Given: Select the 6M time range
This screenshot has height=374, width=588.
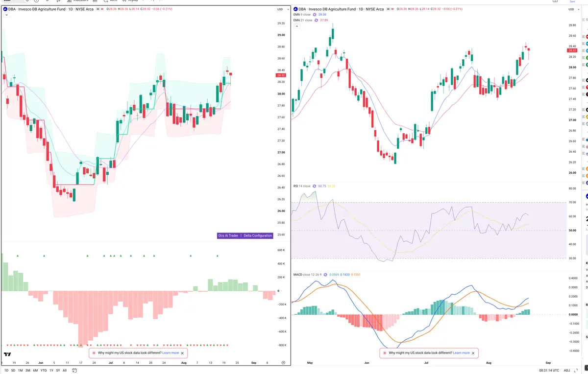Looking at the screenshot, I should [35, 371].
